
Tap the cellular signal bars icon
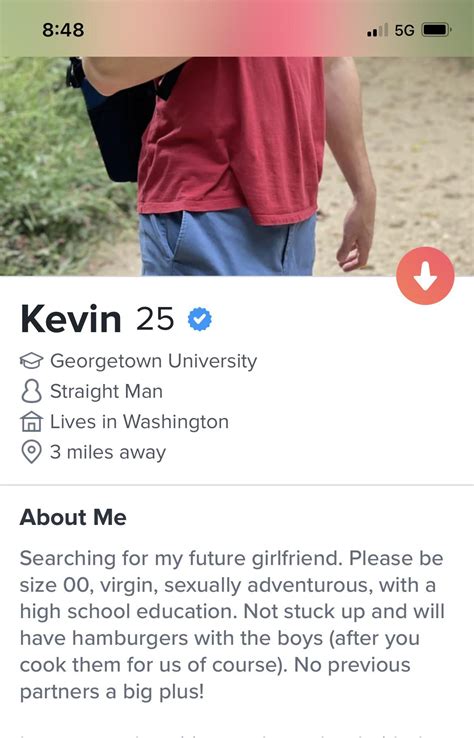[x=378, y=30]
